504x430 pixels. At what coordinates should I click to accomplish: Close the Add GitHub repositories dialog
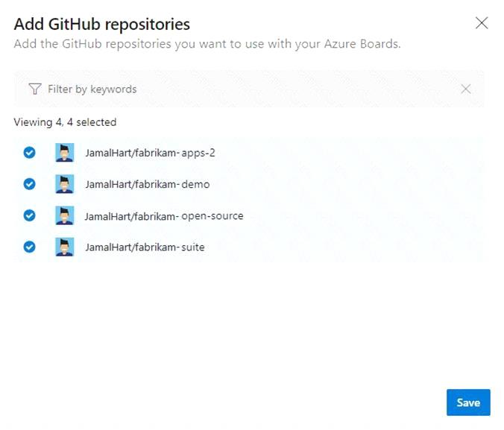tap(482, 23)
